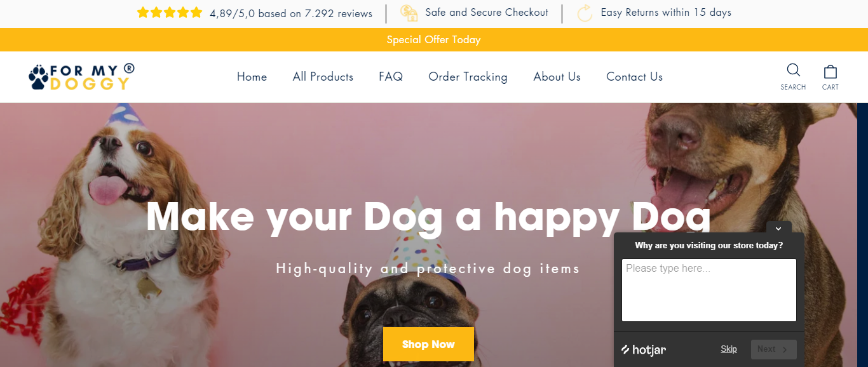
Task: Click the easy returns circular arrow icon
Action: click(585, 13)
